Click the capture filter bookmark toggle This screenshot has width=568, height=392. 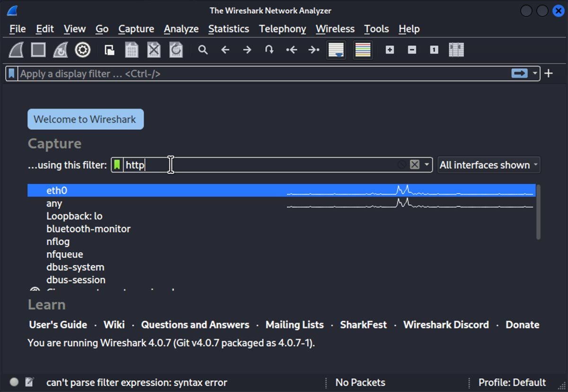[117, 165]
